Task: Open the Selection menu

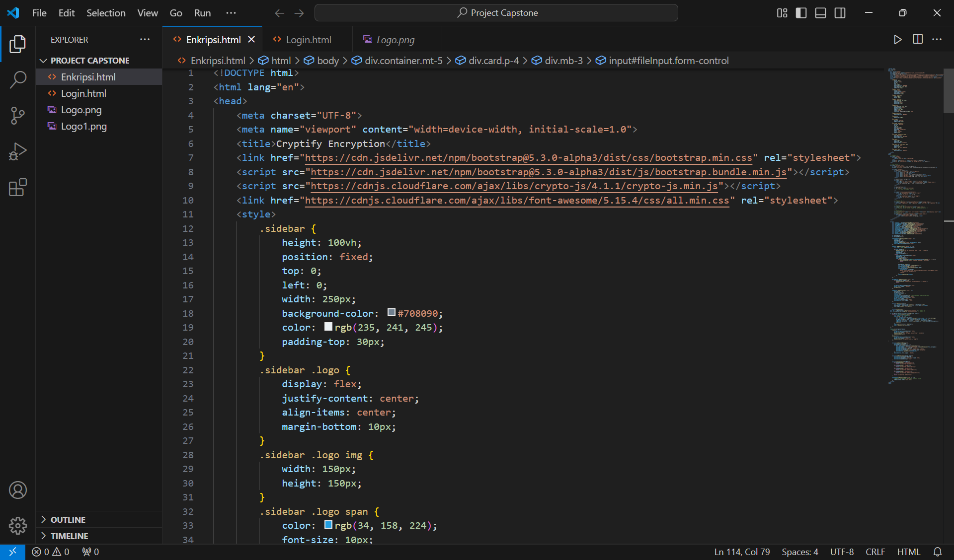Action: coord(106,13)
